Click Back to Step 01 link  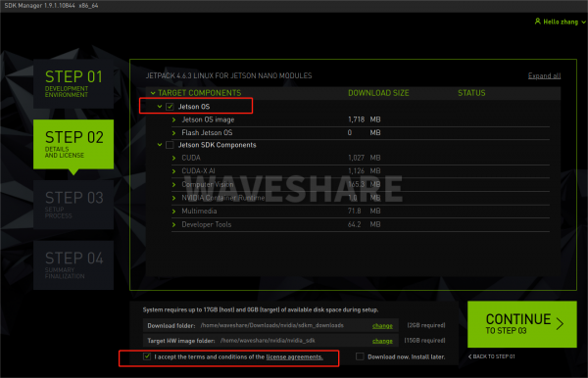coord(492,356)
